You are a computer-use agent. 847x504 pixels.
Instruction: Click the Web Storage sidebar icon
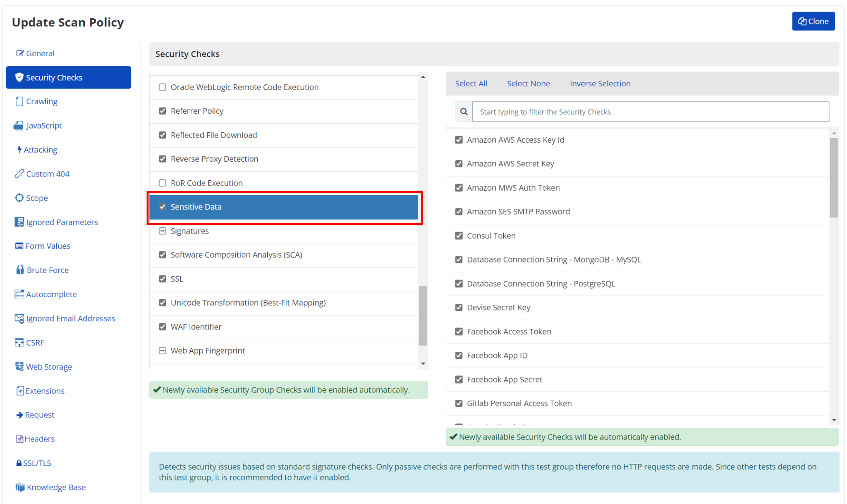coord(19,367)
